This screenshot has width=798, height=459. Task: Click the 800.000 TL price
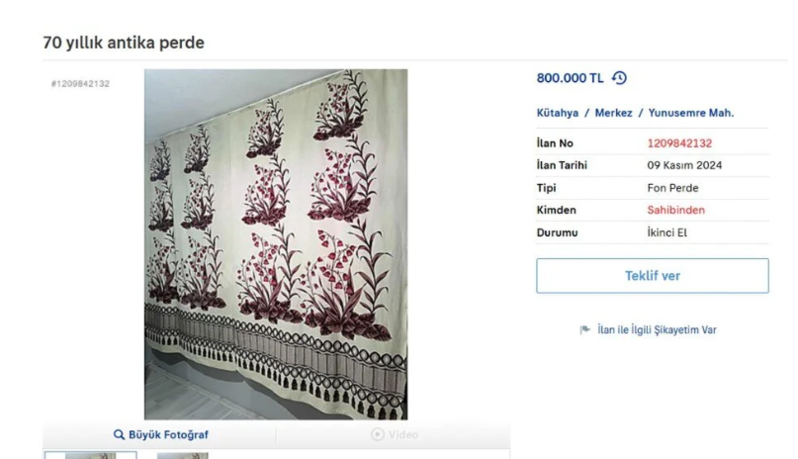tap(570, 78)
